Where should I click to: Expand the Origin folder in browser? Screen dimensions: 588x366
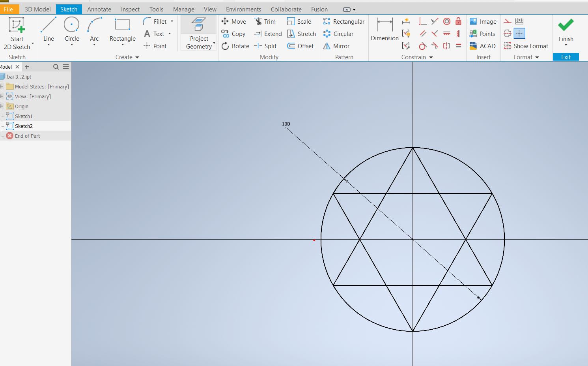2,106
